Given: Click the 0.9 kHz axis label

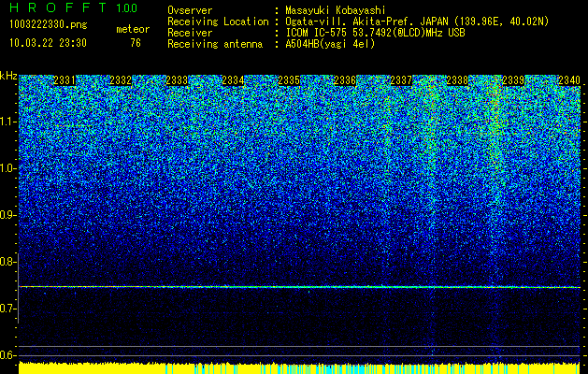Looking at the screenshot, I should (8, 215).
